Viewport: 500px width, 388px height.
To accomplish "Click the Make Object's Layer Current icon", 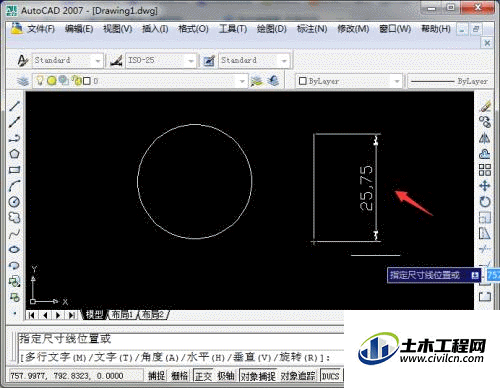I will [x=257, y=81].
